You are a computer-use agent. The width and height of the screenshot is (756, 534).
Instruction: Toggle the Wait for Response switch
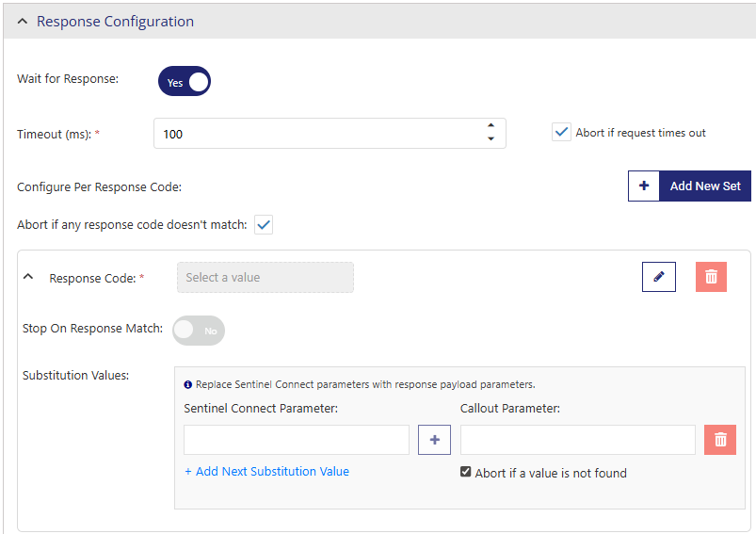tap(185, 82)
